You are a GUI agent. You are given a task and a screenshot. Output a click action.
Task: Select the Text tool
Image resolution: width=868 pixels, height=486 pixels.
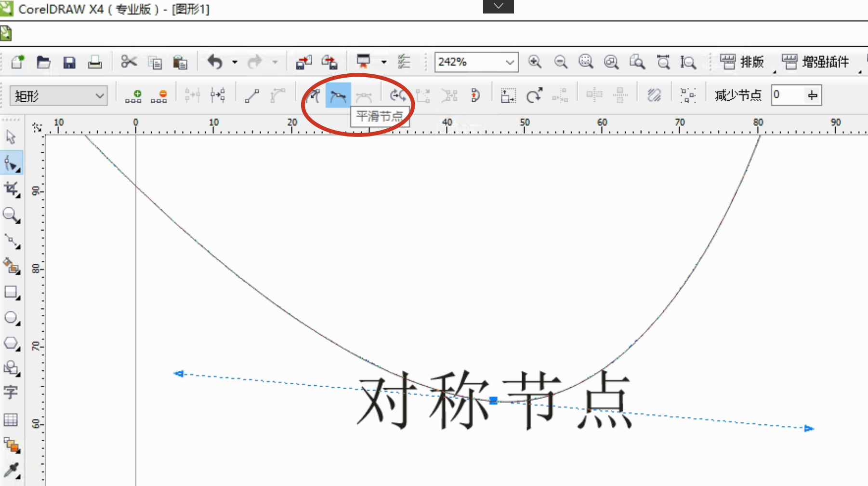point(11,392)
